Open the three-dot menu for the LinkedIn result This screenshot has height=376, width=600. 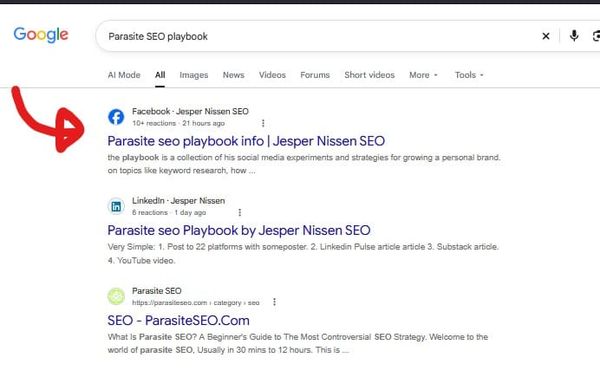point(240,212)
